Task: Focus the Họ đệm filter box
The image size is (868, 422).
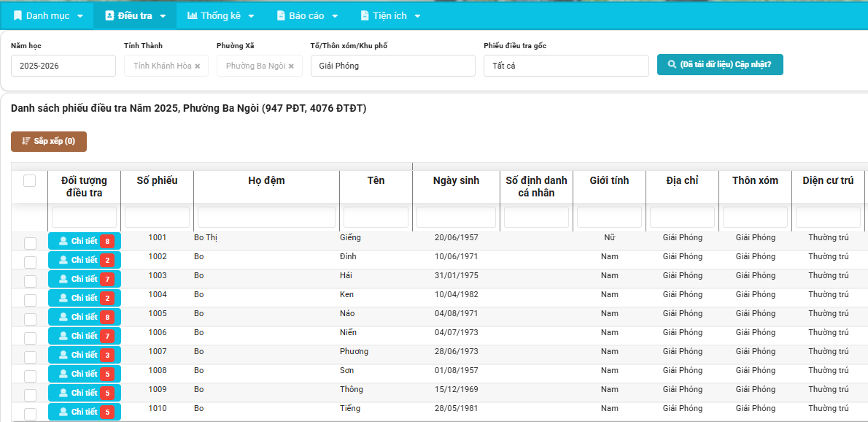Action: 266,217
